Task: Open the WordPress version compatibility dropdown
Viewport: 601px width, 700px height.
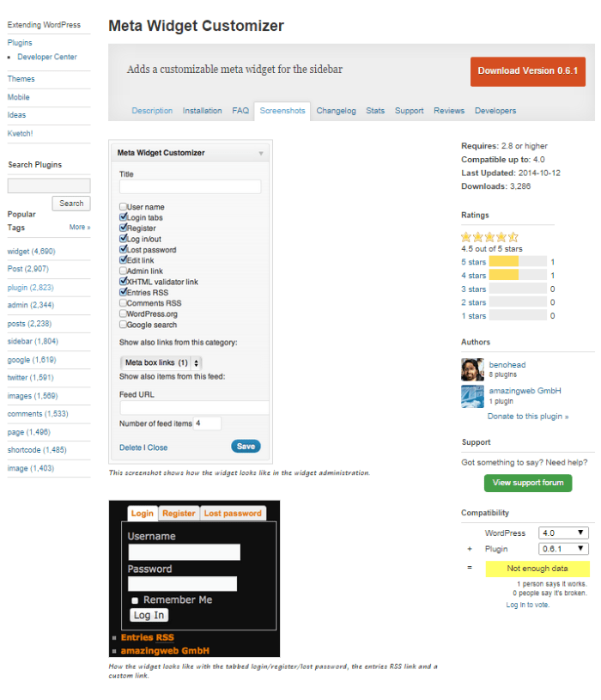Action: [563, 533]
